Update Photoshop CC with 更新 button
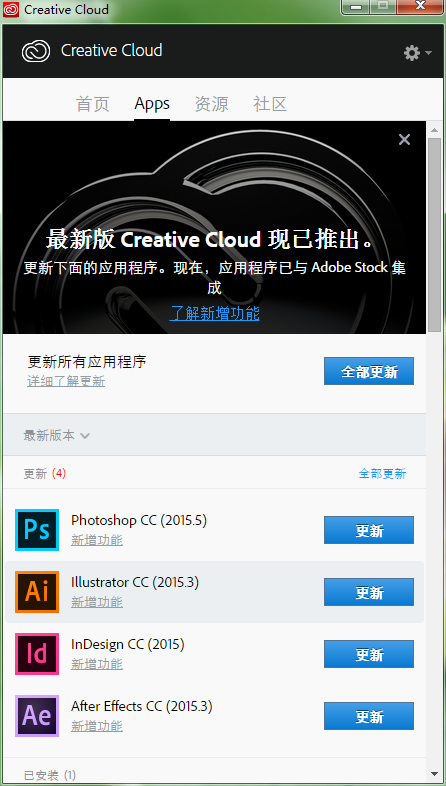446x786 pixels. (x=369, y=530)
